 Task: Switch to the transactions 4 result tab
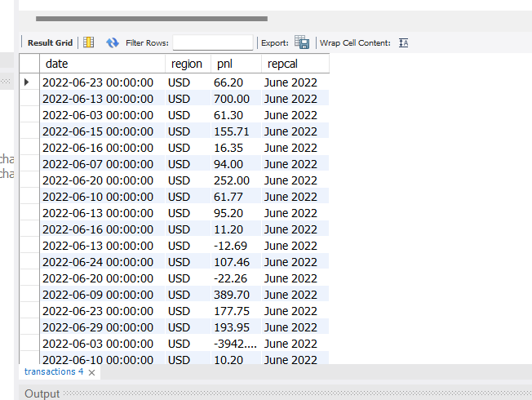[x=54, y=372]
